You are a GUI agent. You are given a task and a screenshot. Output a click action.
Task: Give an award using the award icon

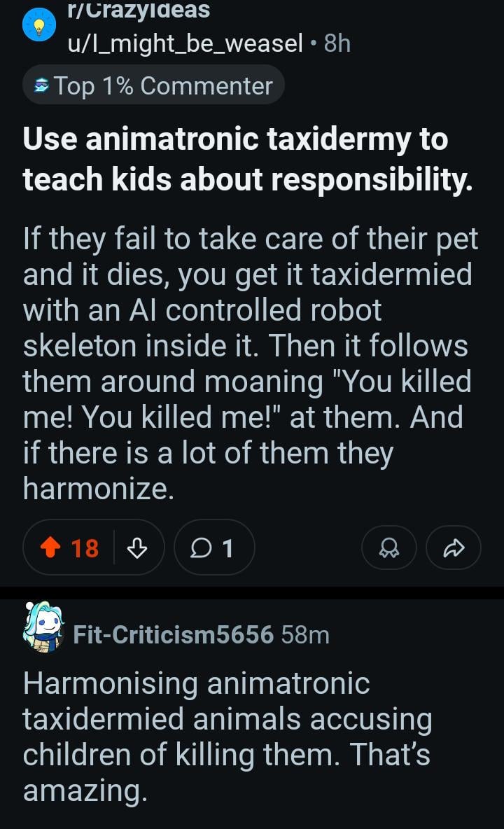389,548
